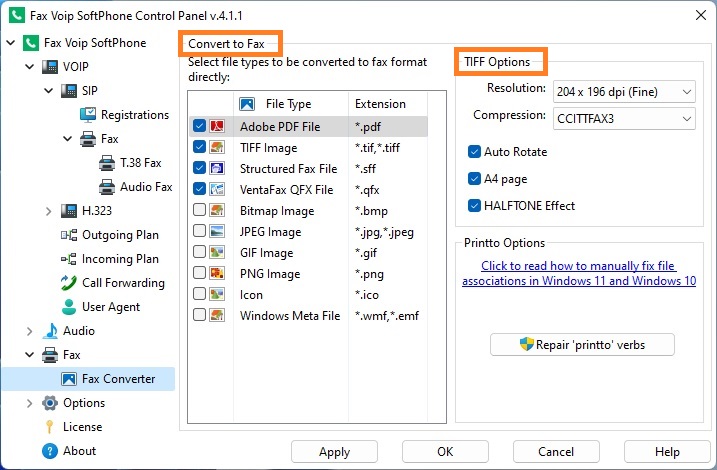This screenshot has width=717, height=470.
Task: Open the Incoming Plan icon
Action: 69,259
